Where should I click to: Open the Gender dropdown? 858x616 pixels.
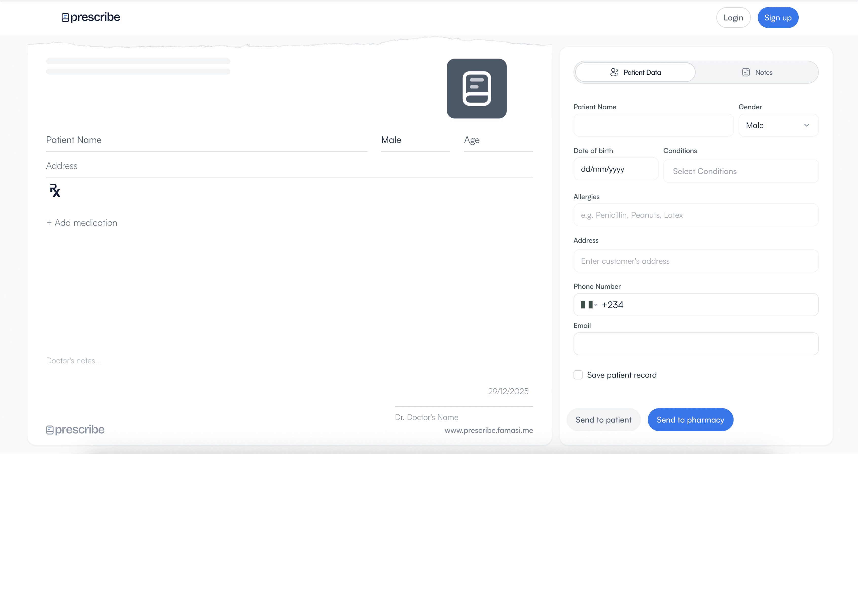click(778, 125)
